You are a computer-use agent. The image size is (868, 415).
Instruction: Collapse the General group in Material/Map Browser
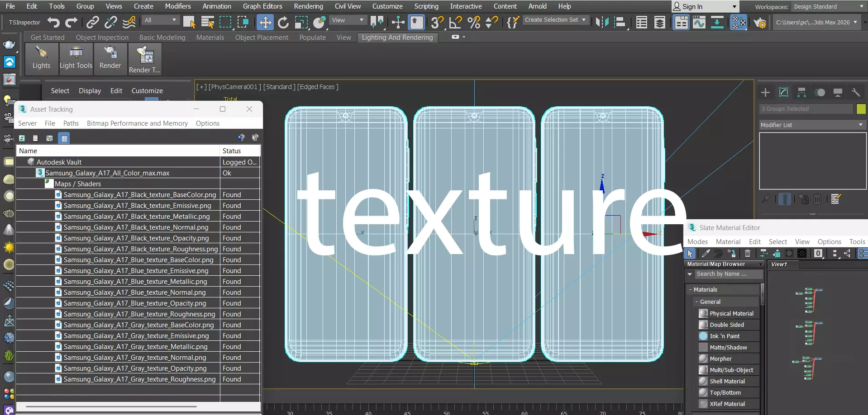pos(697,302)
